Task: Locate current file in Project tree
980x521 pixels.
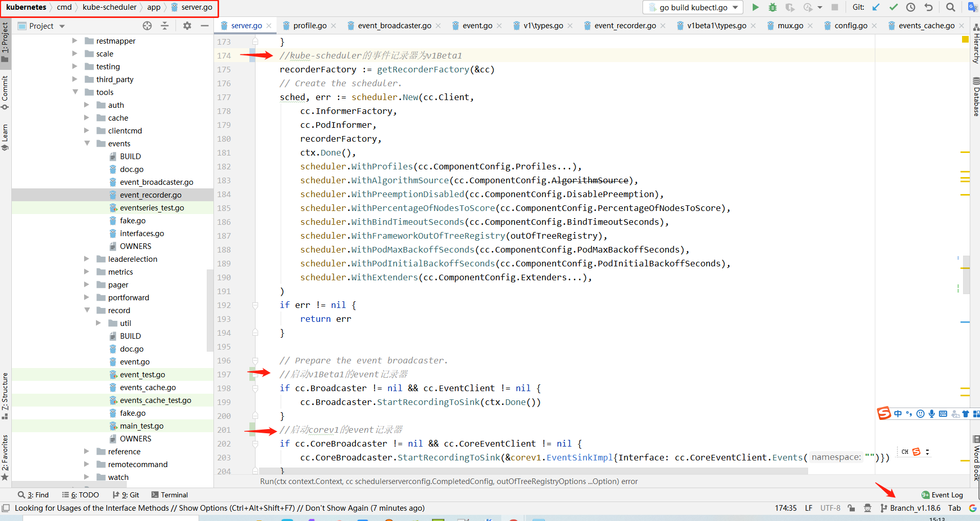Action: 147,26
